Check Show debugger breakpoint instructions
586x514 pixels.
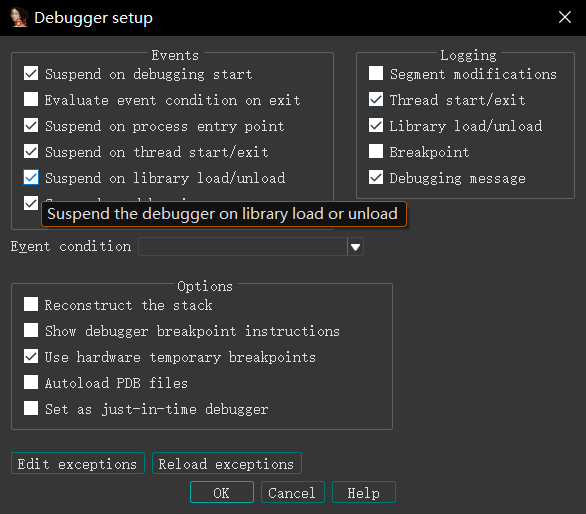pyautogui.click(x=31, y=330)
